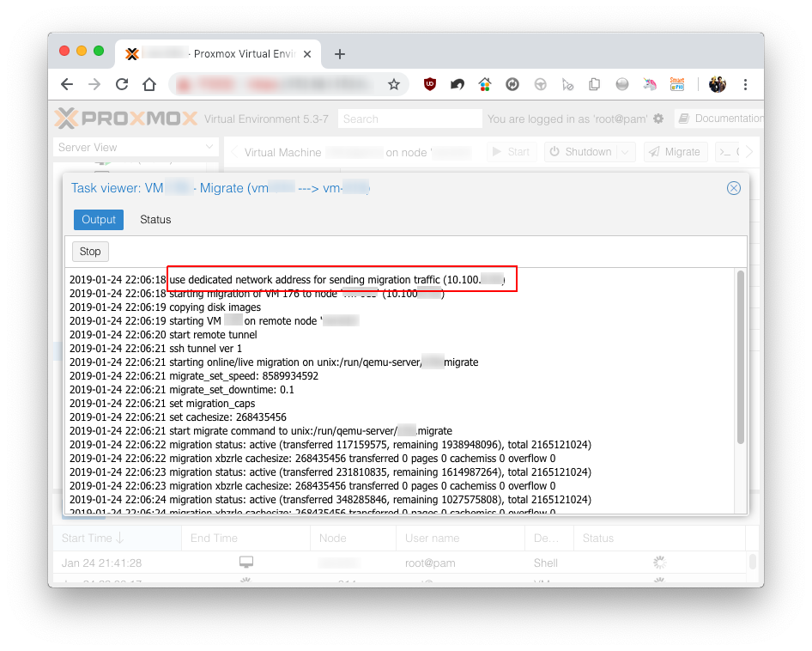Go back with the browser back arrow

tap(67, 84)
